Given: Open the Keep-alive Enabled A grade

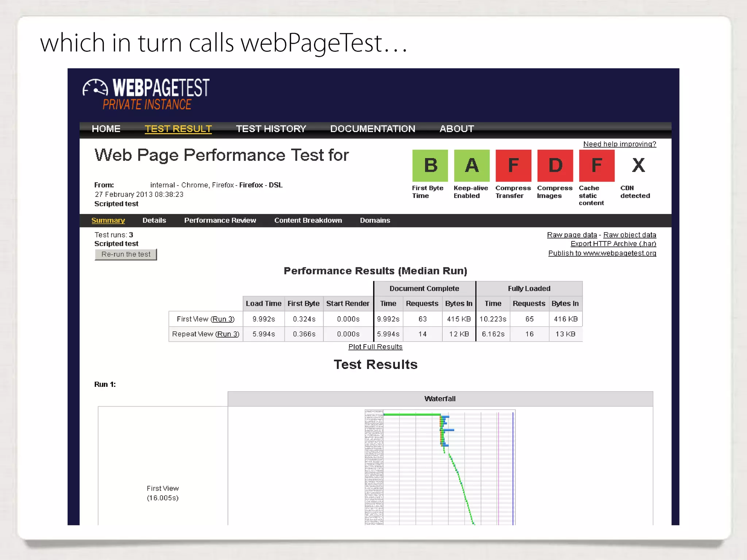Looking at the screenshot, I should point(472,166).
